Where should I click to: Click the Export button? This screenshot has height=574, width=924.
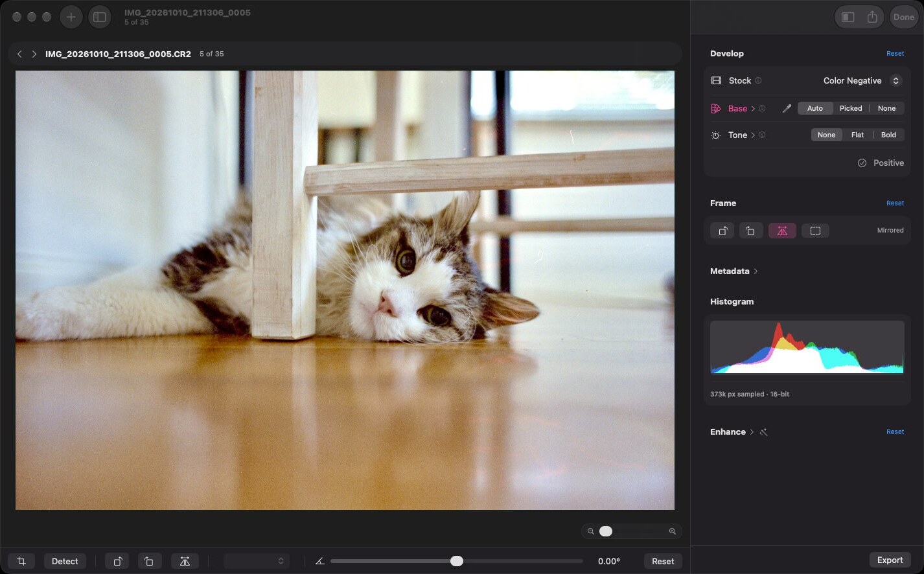[x=890, y=560]
